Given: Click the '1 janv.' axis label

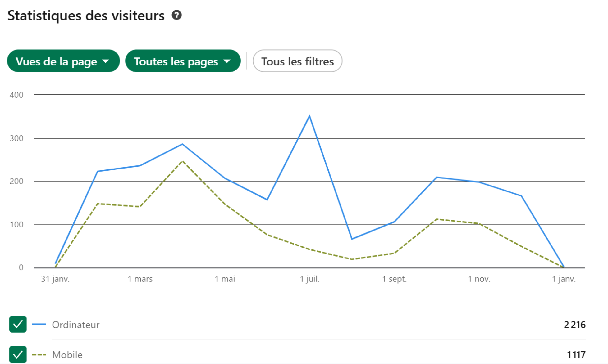Looking at the screenshot, I should (x=564, y=279).
